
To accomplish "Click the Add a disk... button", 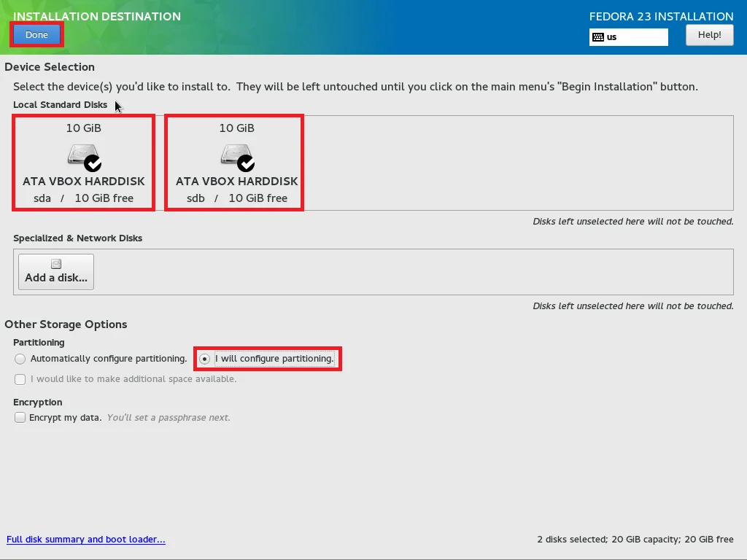I will coord(56,272).
